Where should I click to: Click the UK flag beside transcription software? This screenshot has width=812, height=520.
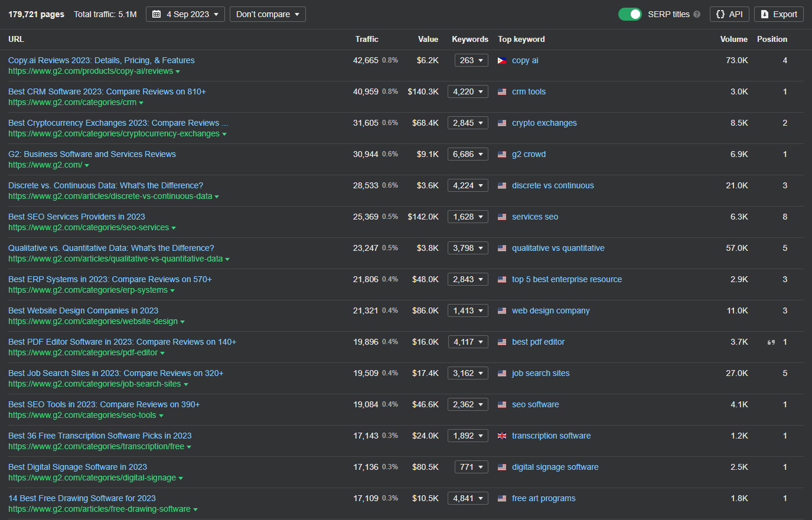pos(502,436)
